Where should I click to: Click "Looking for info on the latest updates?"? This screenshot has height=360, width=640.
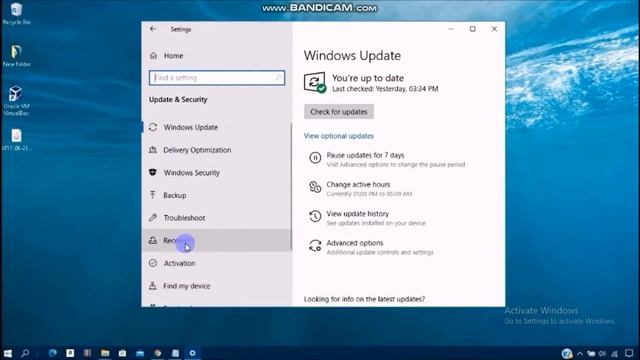[364, 299]
